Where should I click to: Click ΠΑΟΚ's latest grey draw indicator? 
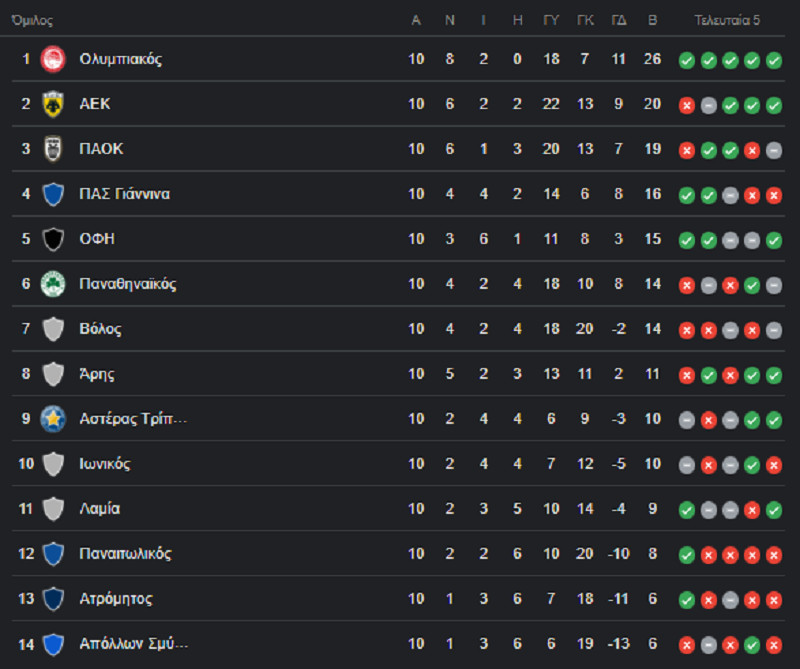774,150
